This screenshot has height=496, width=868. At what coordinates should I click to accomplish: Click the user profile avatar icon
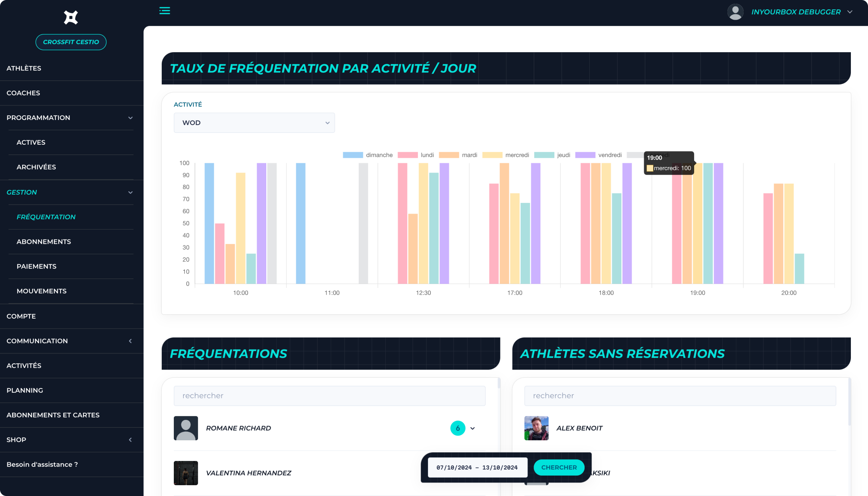pyautogui.click(x=735, y=12)
